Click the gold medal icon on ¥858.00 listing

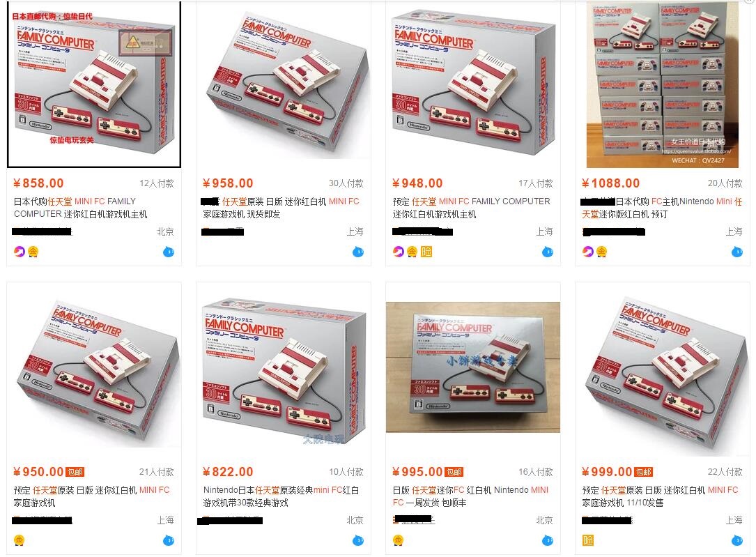coord(33,251)
